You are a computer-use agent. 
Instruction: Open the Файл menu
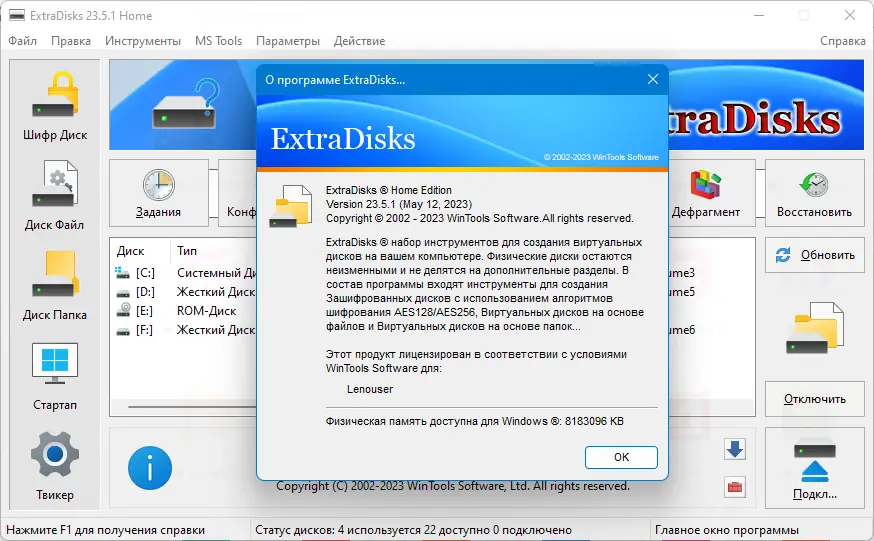pos(22,41)
